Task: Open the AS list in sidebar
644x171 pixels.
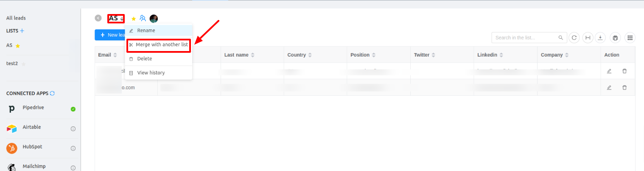Action: pyautogui.click(x=9, y=45)
